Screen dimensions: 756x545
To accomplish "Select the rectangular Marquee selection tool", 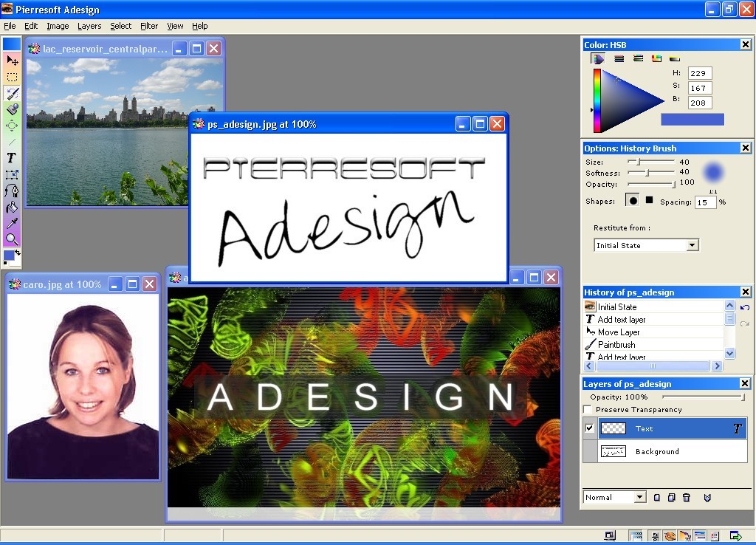I will 12,77.
